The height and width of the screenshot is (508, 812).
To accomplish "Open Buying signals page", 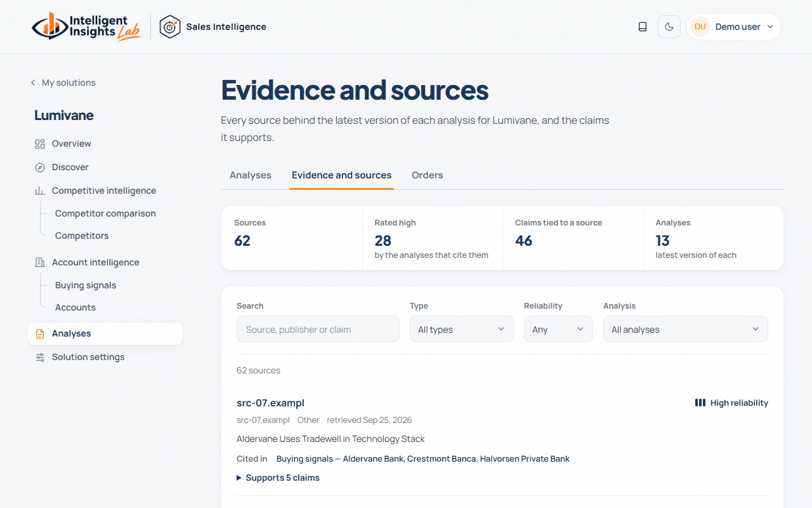I will coord(86,285).
